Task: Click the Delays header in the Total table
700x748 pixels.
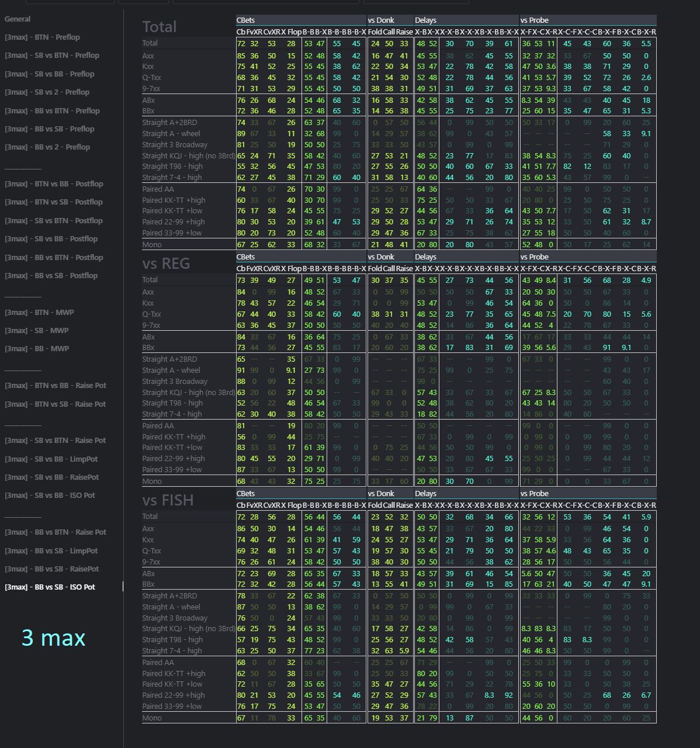Action: click(x=425, y=20)
